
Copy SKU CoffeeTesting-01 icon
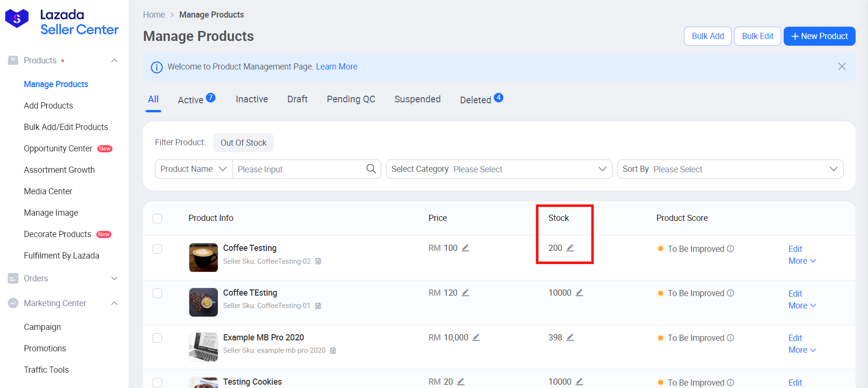pos(318,306)
